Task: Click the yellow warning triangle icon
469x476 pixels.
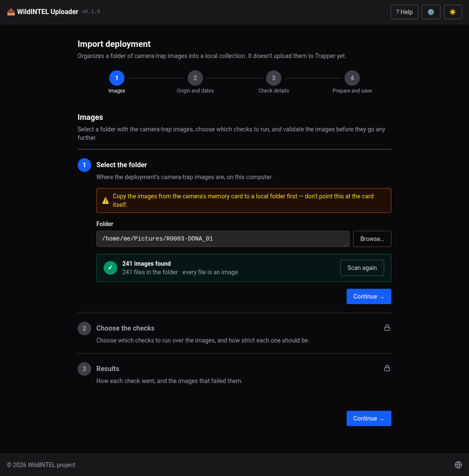Action: (x=105, y=200)
